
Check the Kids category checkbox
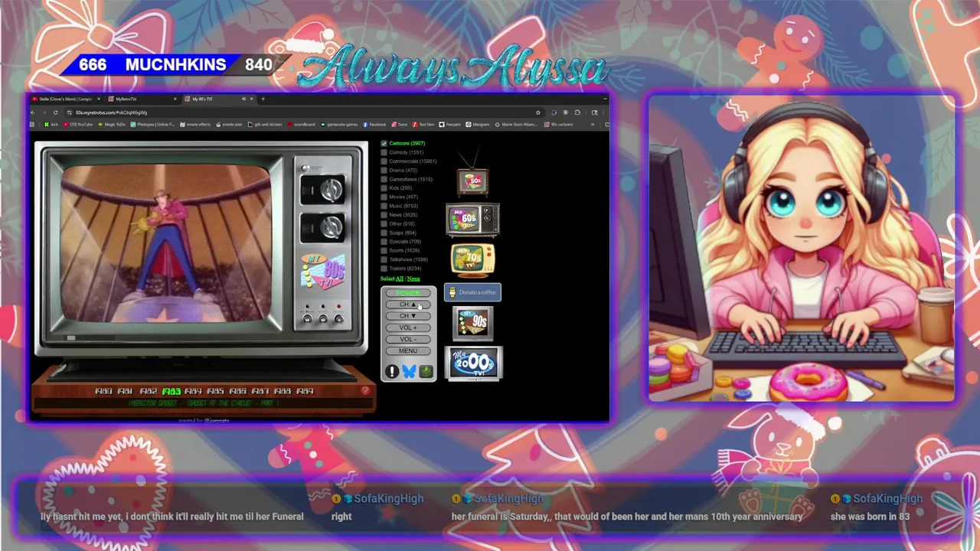coord(384,187)
